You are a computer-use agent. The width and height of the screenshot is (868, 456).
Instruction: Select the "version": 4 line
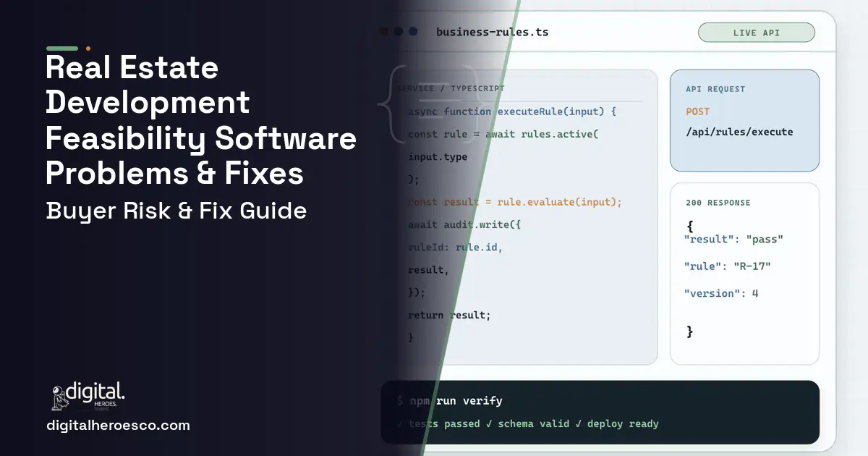point(721,293)
